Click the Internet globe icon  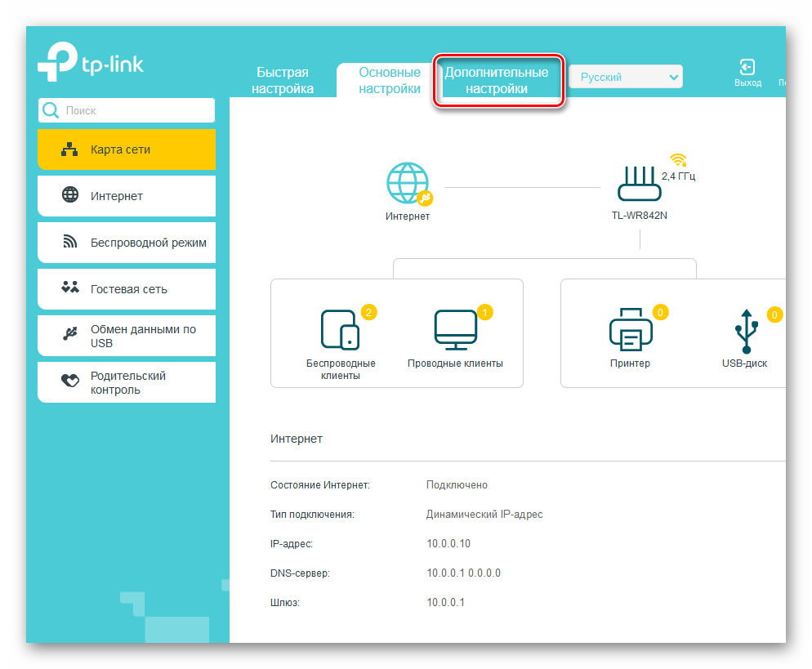pos(407,183)
